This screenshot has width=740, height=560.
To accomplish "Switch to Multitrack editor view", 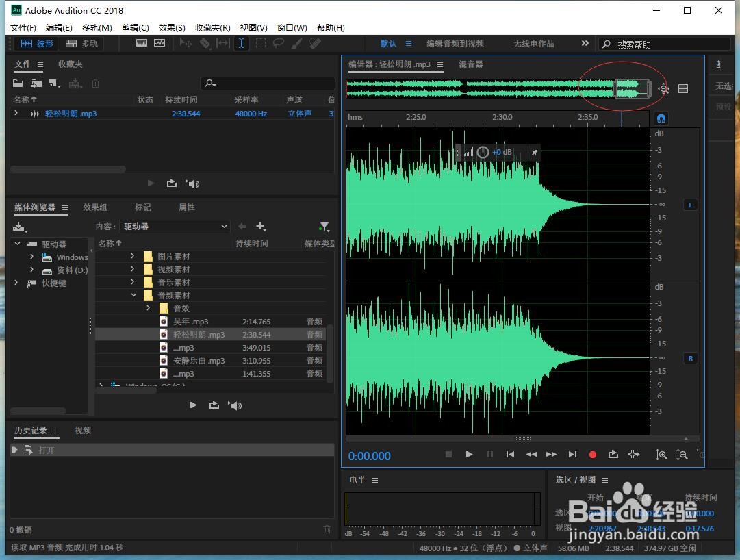I will pos(81,43).
